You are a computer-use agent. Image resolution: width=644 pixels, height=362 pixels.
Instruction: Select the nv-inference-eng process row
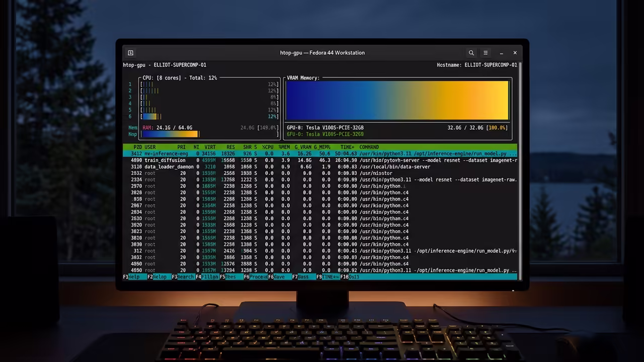(x=320, y=154)
